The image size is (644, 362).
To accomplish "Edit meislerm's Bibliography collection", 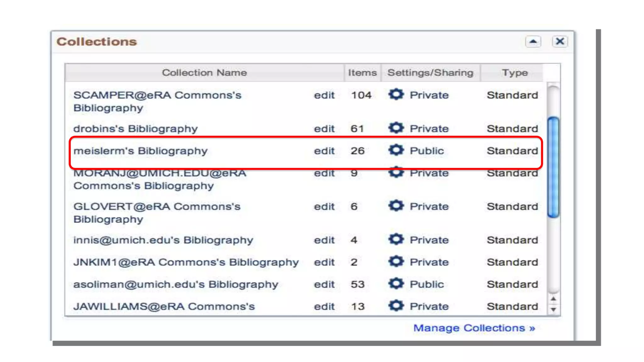I will point(324,151).
